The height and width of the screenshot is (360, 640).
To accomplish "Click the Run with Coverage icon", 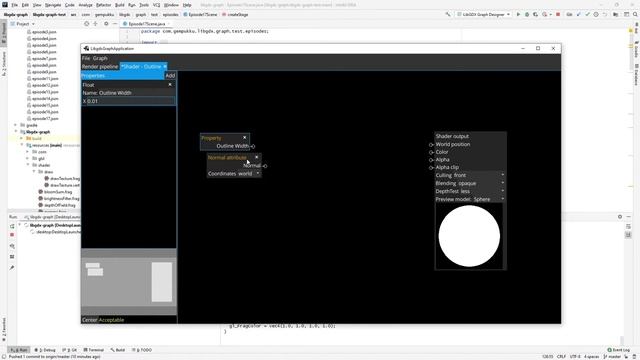I will 536,14.
